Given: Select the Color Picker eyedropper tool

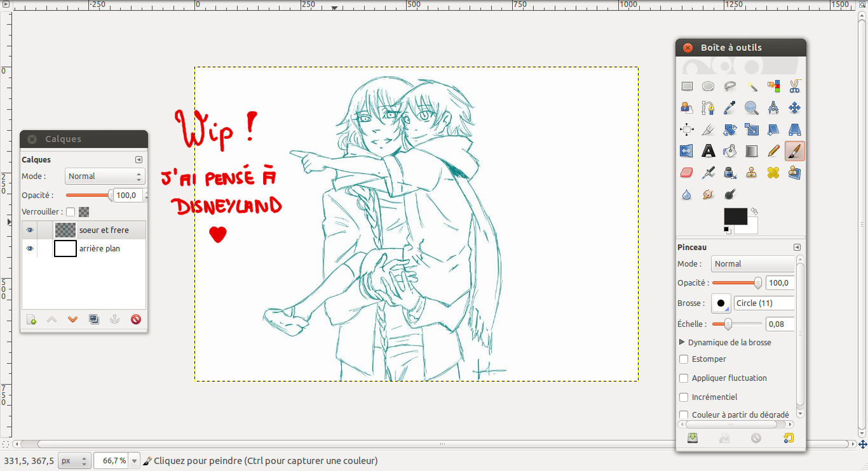Looking at the screenshot, I should coord(730,108).
